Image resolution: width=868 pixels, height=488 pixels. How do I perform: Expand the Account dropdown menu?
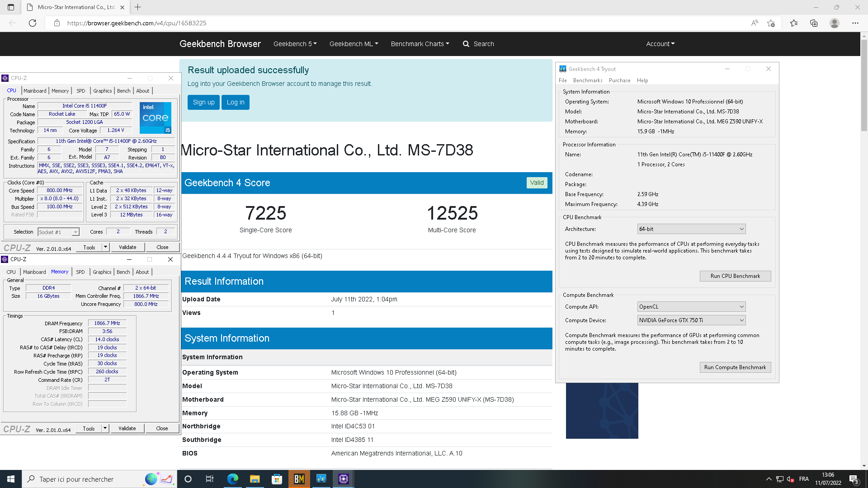[660, 44]
